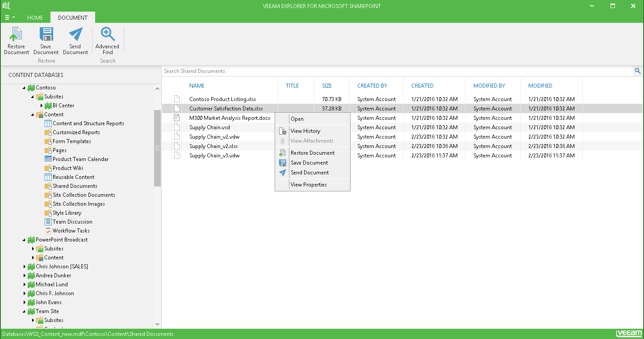Click the Shared Documents library icon

pyautogui.click(x=48, y=186)
